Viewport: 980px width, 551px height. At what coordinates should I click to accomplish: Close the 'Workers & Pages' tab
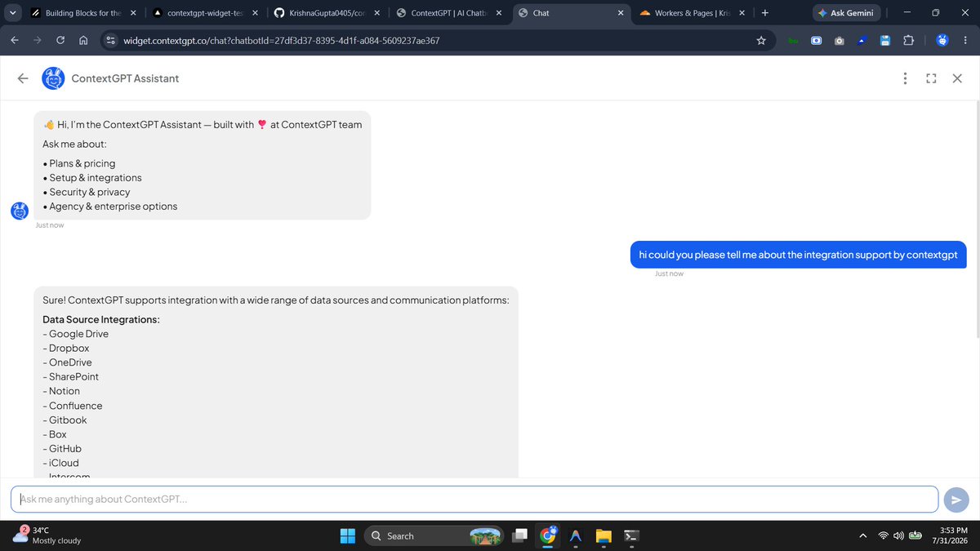tap(742, 13)
